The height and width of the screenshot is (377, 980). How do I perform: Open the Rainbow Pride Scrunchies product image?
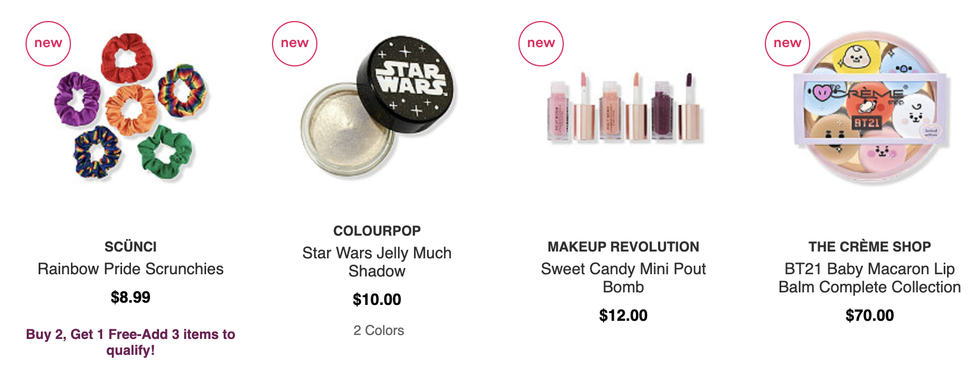[132, 107]
